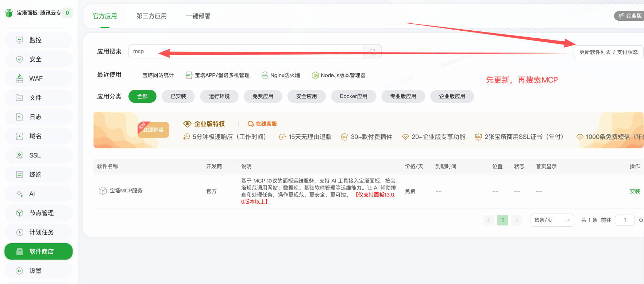
Task: Click the 到期时间 column header
Action: (446, 166)
